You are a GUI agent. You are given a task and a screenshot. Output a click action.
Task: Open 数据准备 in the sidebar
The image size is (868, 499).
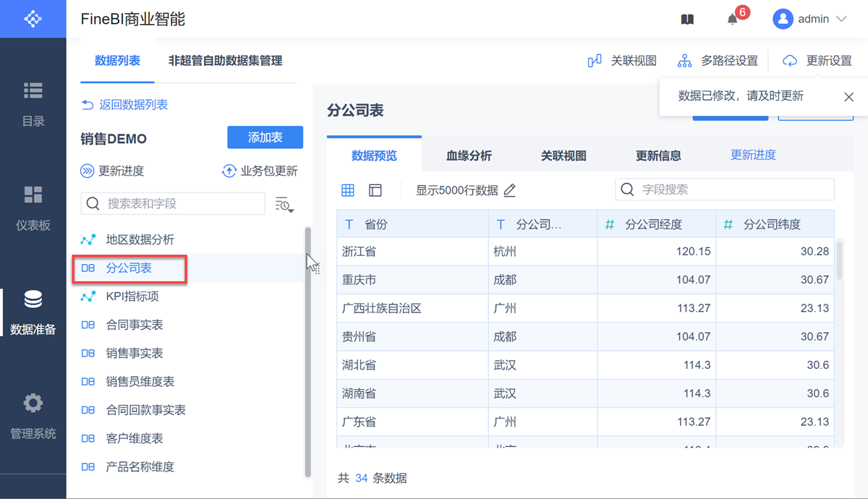[33, 312]
